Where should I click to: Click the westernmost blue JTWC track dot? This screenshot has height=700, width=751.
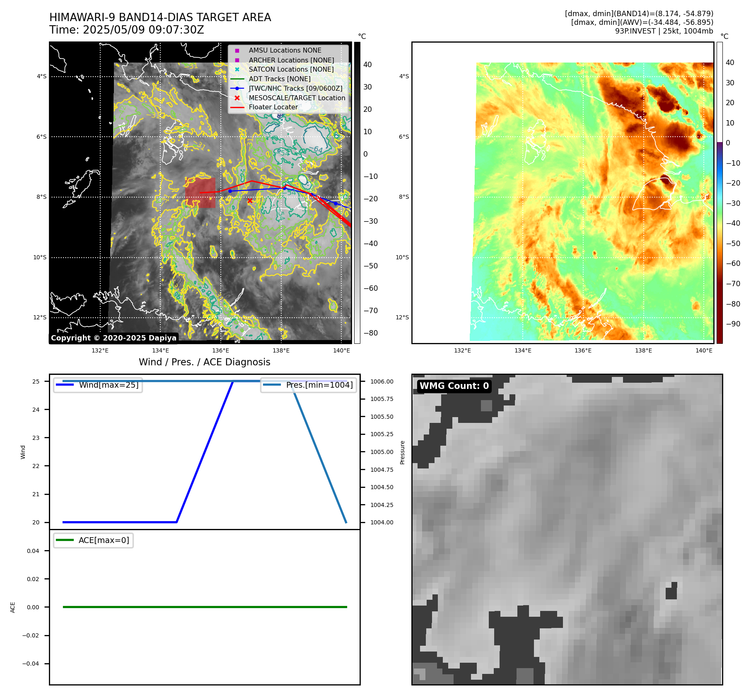tap(230, 191)
